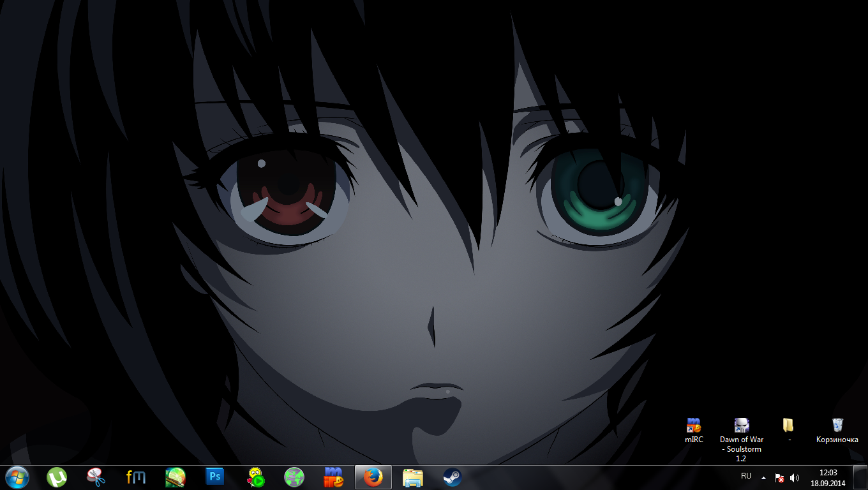Switch to the Firefox taskbar button
868x490 pixels.
[x=373, y=477]
